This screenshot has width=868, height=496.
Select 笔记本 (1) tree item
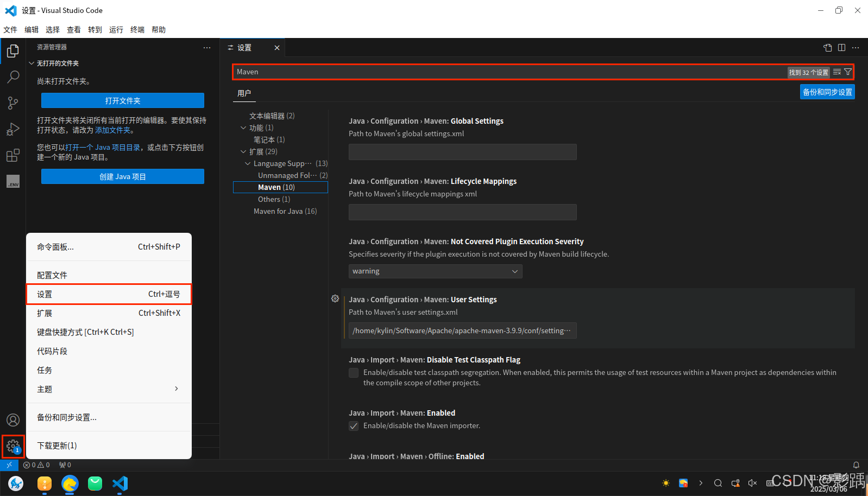tap(269, 140)
